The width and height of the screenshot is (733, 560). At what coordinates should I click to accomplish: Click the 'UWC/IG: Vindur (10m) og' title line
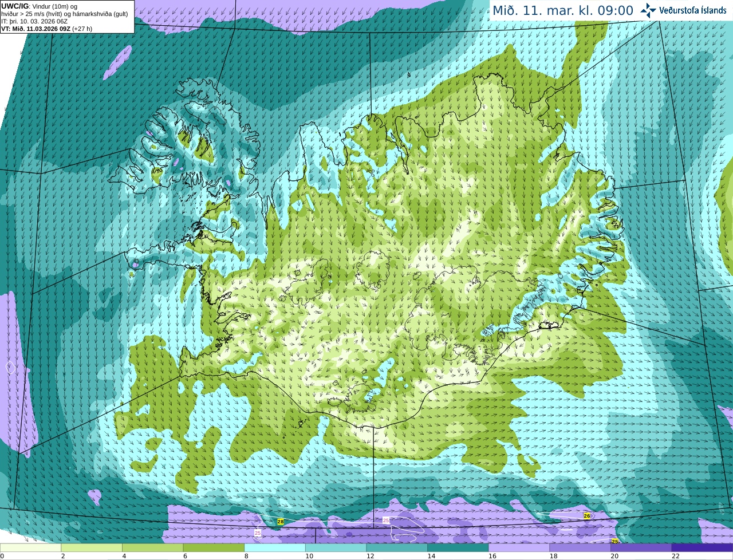(39, 6)
